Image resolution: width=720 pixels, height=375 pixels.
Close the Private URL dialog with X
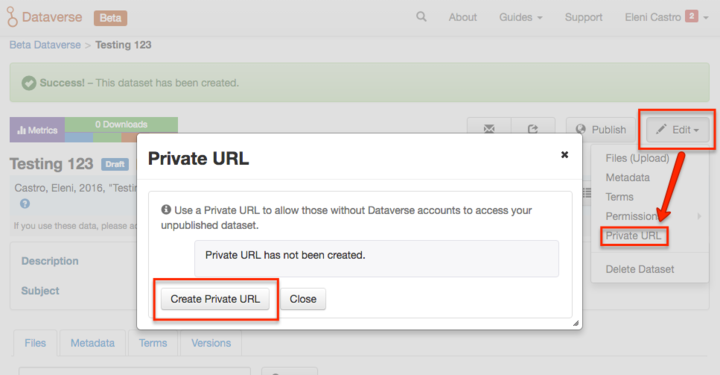tap(564, 155)
